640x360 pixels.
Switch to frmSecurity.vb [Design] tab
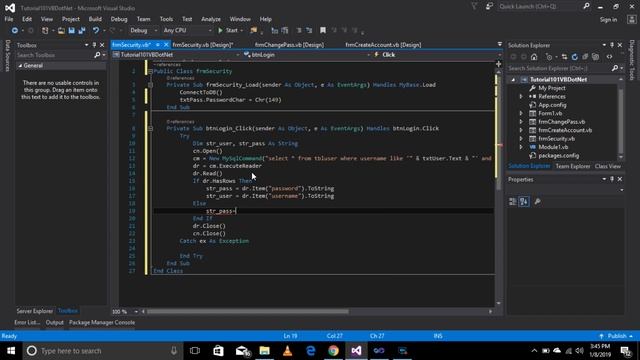[203, 45]
